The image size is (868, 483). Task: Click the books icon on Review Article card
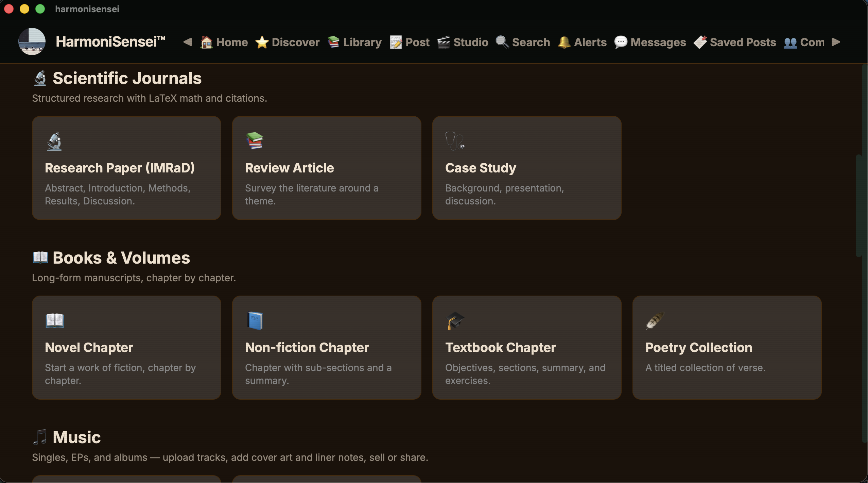pyautogui.click(x=255, y=141)
